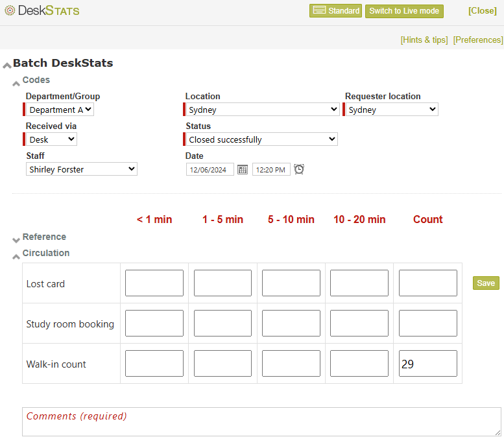Click the Lost card 10 - 20 min field
504x437 pixels.
(x=359, y=283)
